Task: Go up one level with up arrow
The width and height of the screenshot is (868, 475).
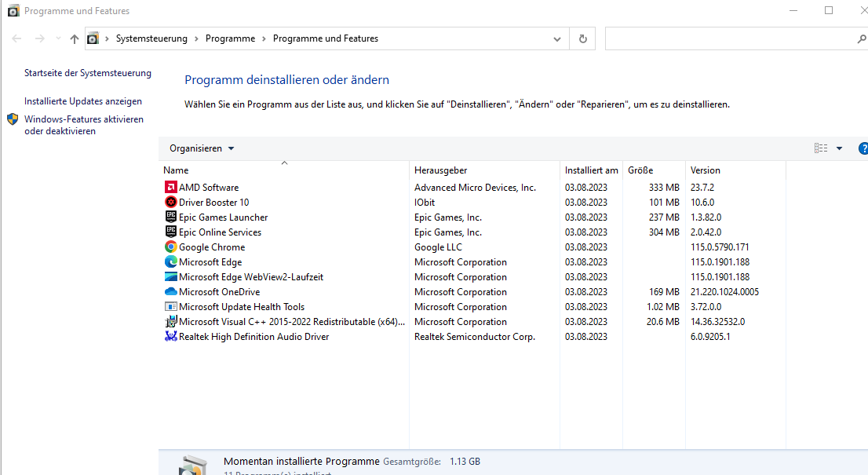Action: coord(75,38)
